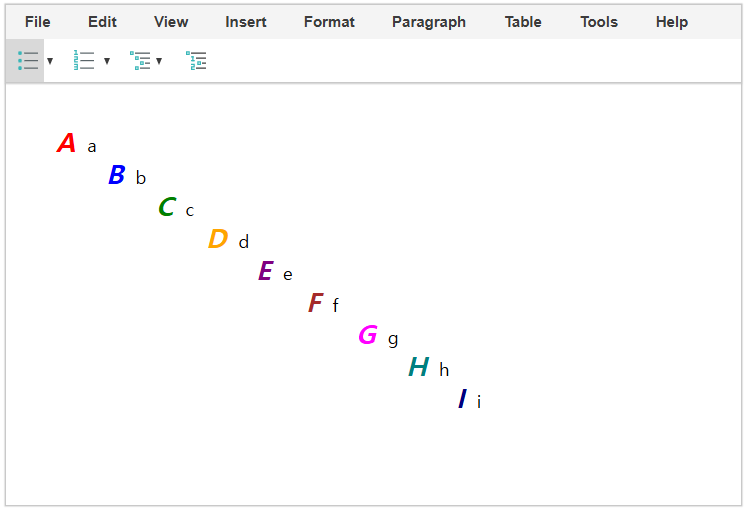Click the teal H list marker
The height and width of the screenshot is (509, 745).
(419, 366)
